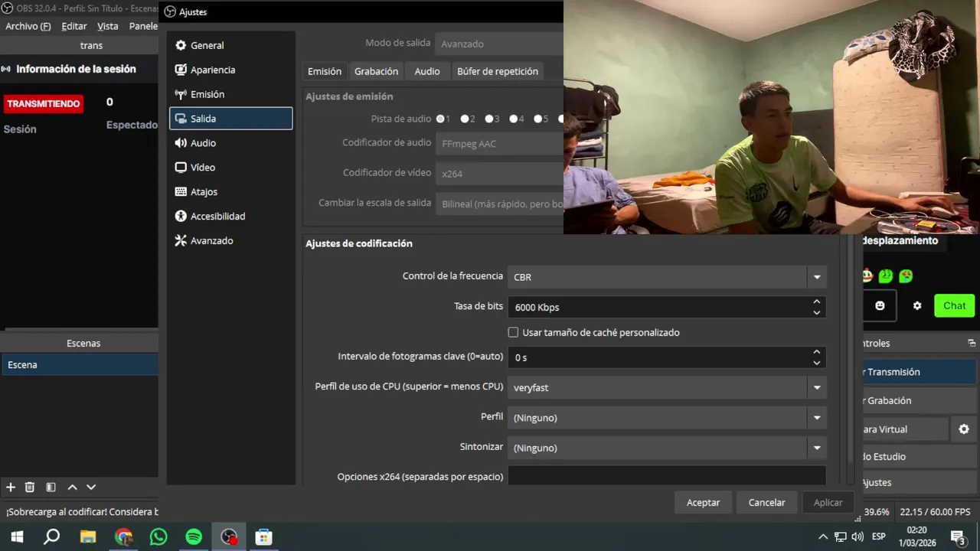Open the Sintonizar (Ninguno) dropdown
Image resolution: width=980 pixels, height=551 pixels.
667,448
